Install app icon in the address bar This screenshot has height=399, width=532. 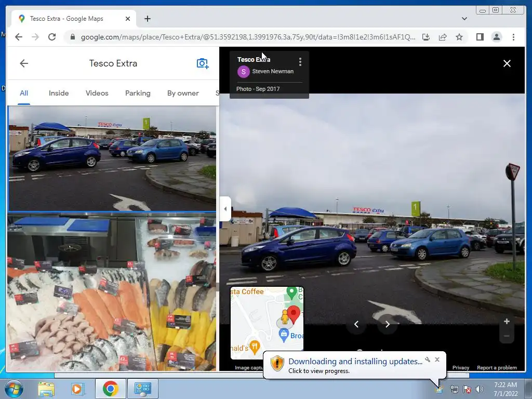pyautogui.click(x=426, y=37)
